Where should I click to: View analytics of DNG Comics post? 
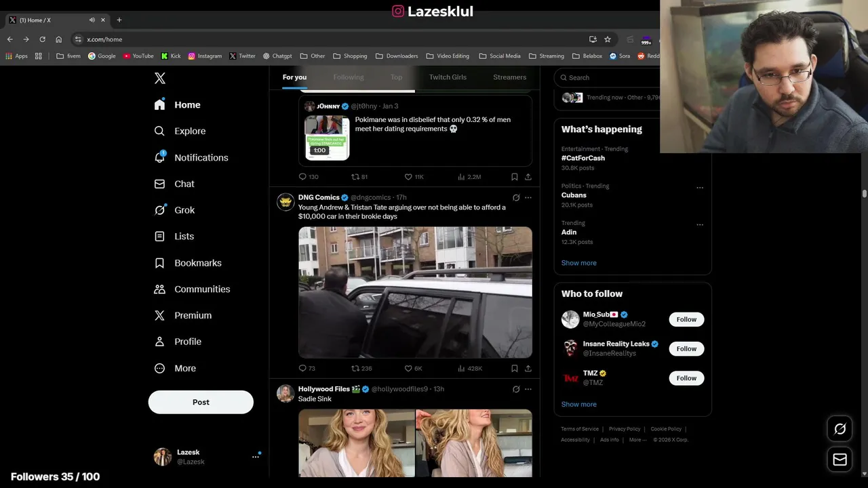point(469,369)
